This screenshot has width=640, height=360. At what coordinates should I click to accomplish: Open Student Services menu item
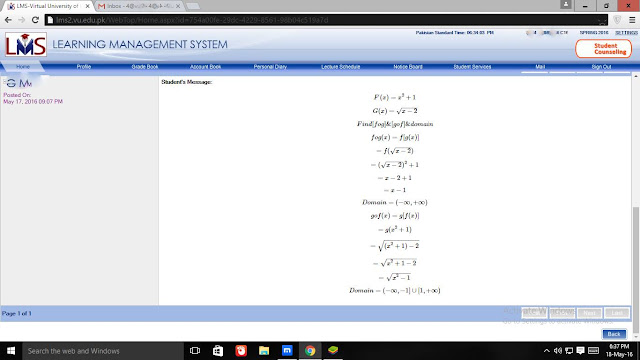(x=472, y=67)
